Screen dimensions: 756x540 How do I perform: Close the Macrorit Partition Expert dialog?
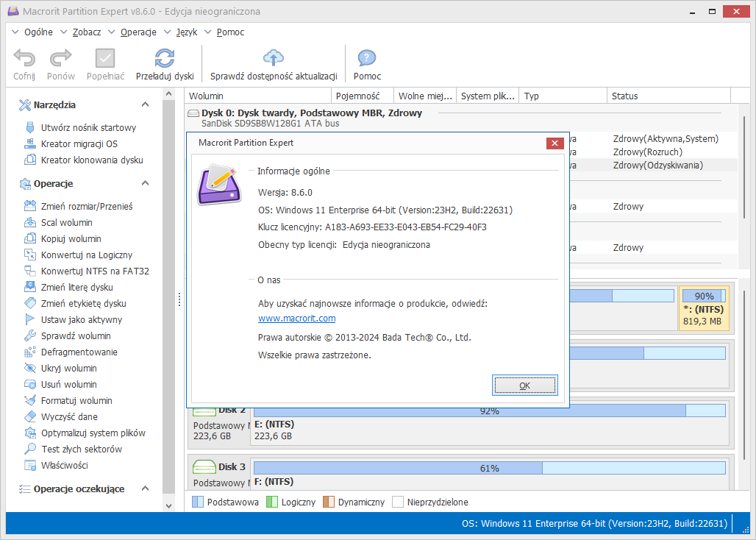(x=554, y=143)
